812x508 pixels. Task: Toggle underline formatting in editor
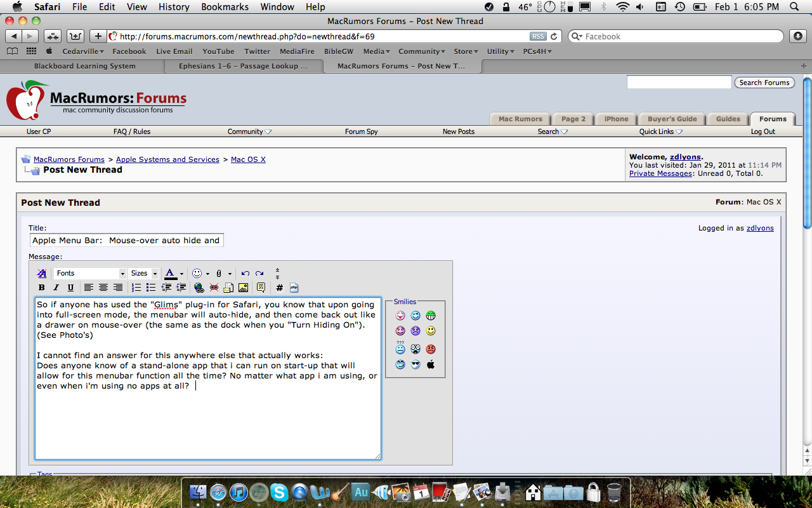(70, 288)
